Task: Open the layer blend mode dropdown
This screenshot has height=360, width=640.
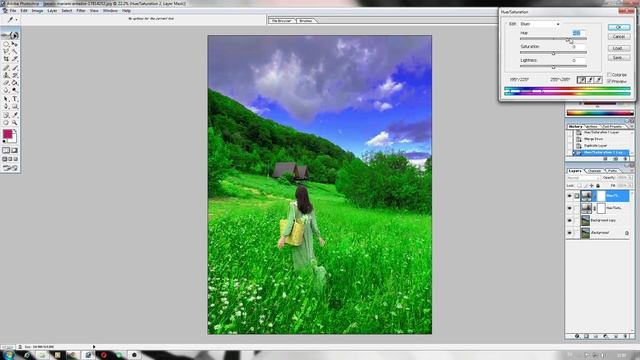Action: pos(583,178)
